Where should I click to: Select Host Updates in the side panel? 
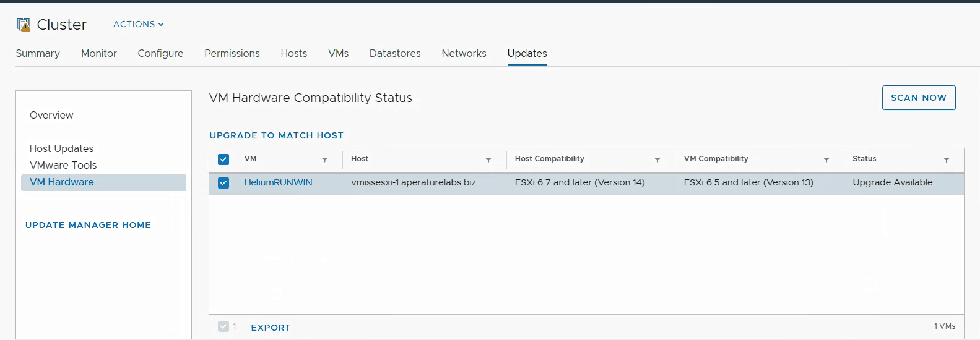pos(62,148)
